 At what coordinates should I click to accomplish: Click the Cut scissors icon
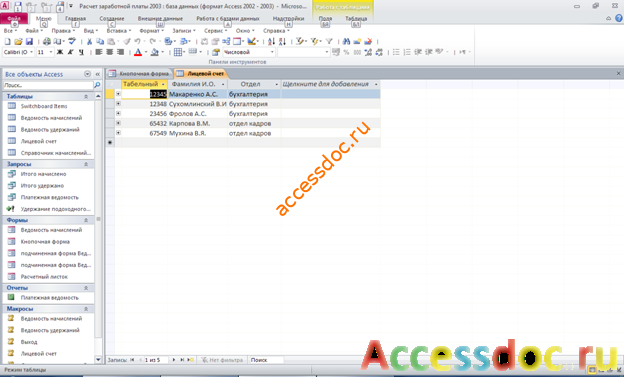point(90,41)
